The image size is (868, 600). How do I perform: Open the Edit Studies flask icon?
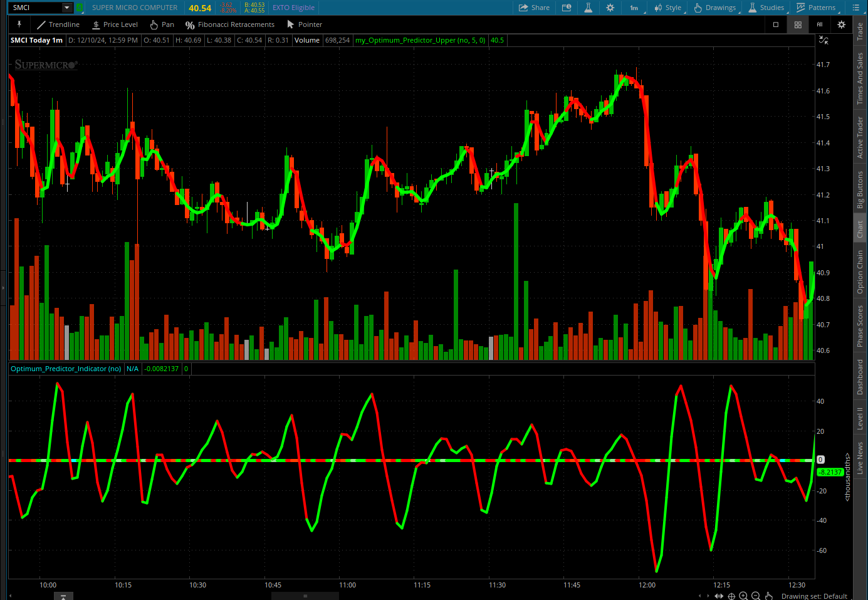pos(588,8)
